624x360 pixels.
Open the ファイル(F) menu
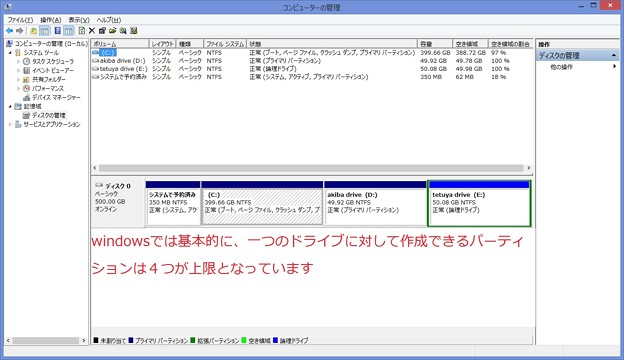click(x=20, y=20)
